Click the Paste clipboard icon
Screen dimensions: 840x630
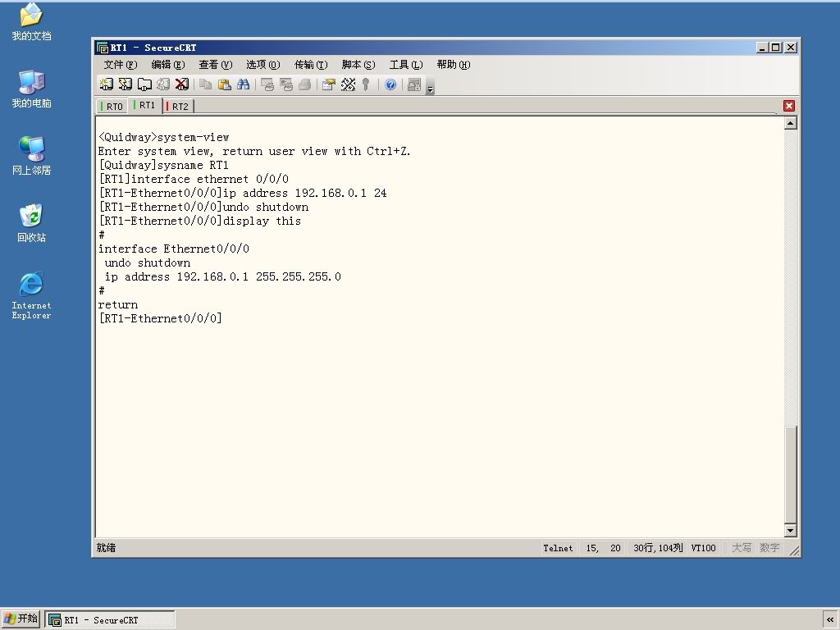click(x=225, y=84)
